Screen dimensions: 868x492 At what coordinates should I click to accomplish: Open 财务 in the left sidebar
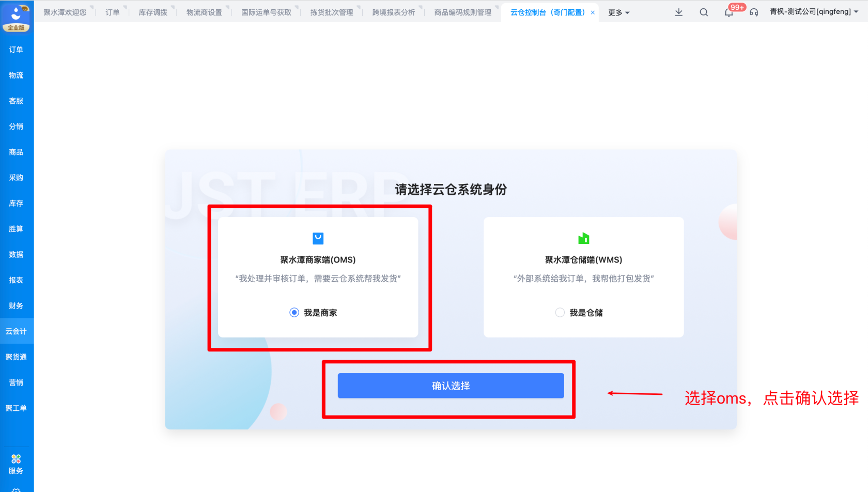pos(16,305)
